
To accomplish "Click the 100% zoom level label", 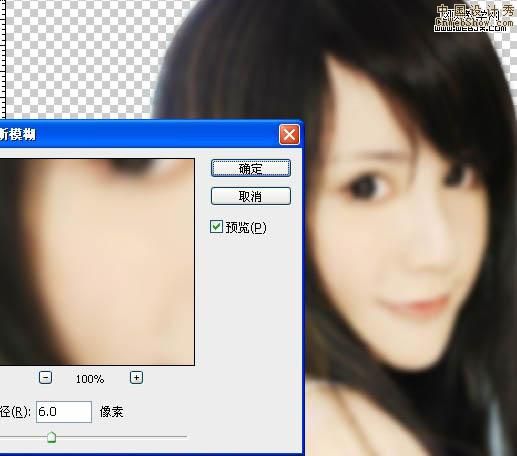I will [x=90, y=379].
